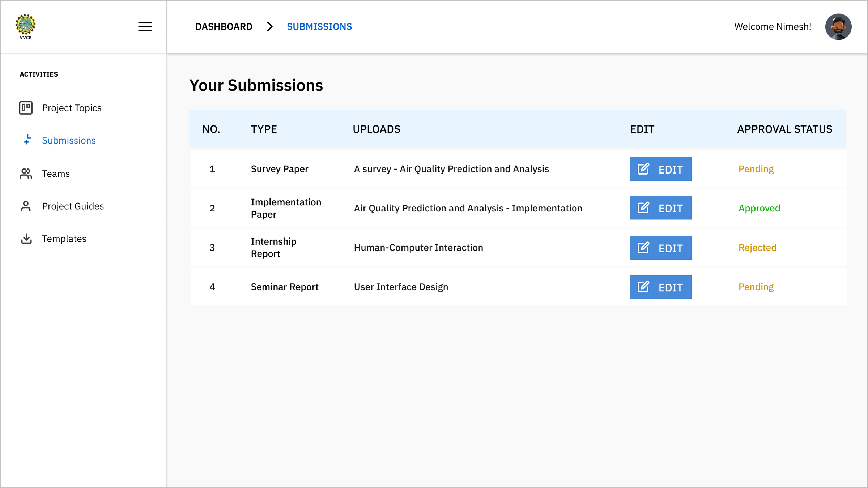Edit the Seminar Report submission
The width and height of the screenshot is (868, 488).
click(660, 287)
